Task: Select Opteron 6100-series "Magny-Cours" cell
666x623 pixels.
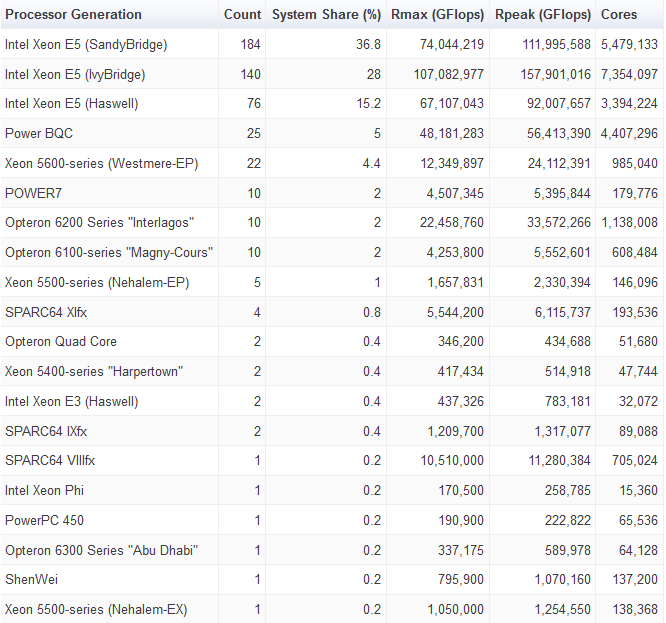Action: tap(109, 253)
